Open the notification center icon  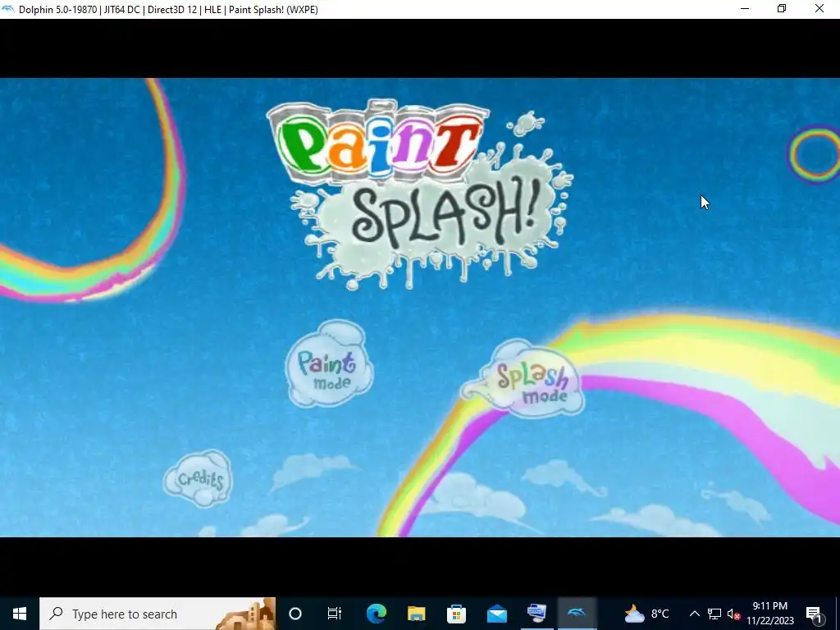[x=814, y=614]
